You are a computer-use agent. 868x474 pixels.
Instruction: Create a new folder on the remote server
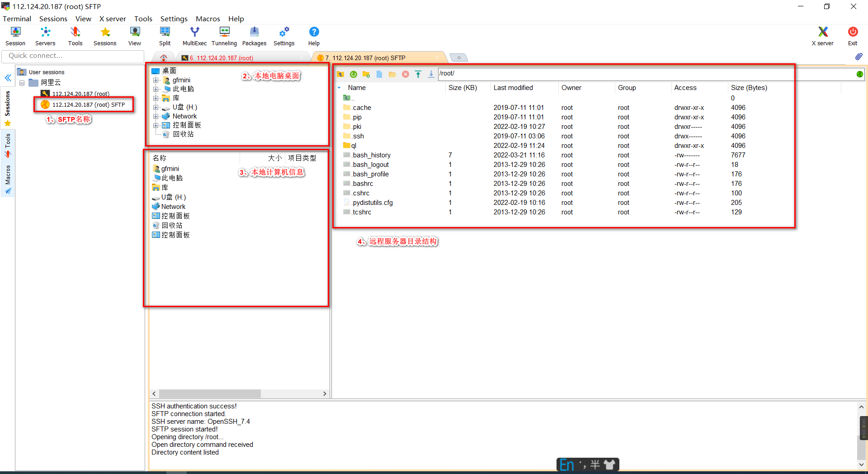(x=366, y=74)
